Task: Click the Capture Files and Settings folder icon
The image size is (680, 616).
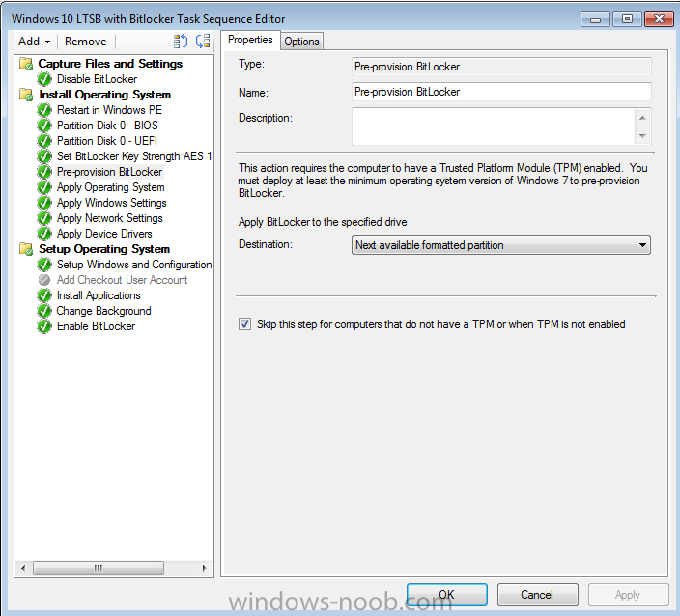Action: (x=26, y=64)
